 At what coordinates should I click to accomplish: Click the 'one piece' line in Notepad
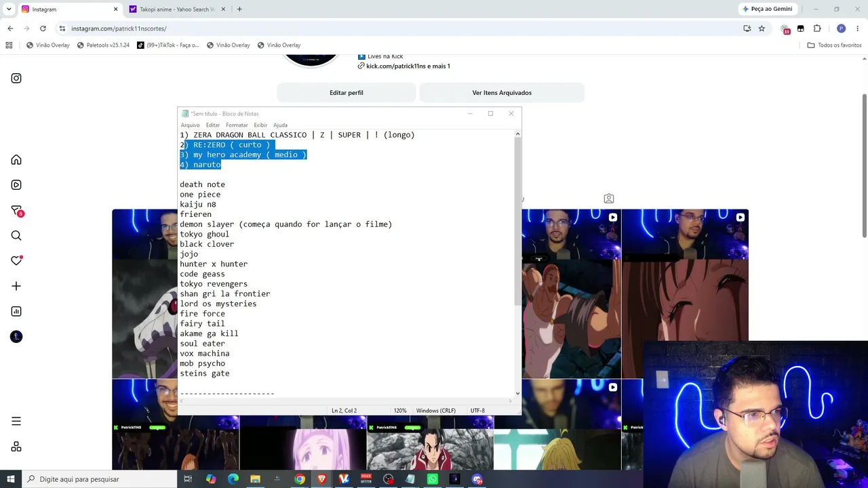point(200,195)
